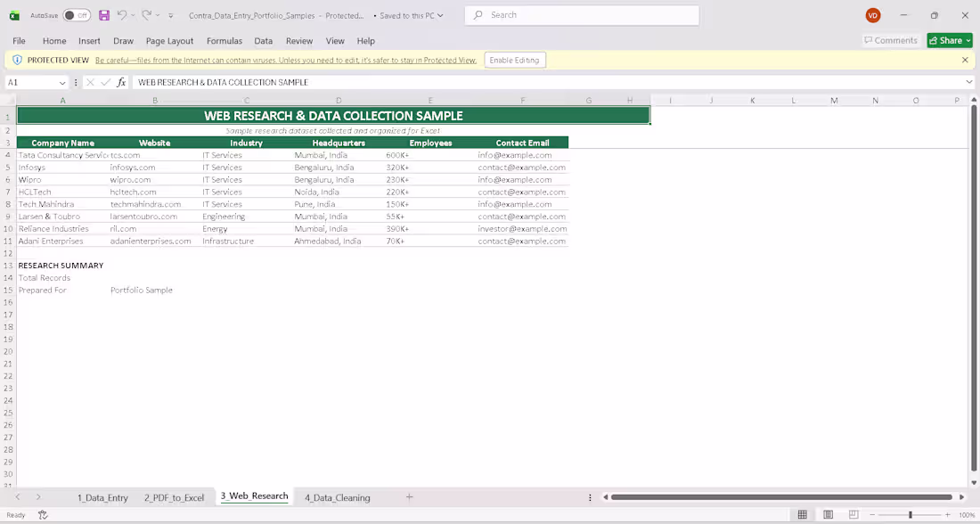Select column B header

[x=154, y=100]
